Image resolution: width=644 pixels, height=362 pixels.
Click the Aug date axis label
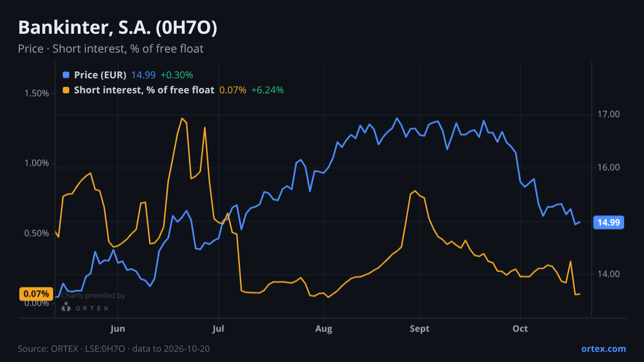click(x=324, y=329)
